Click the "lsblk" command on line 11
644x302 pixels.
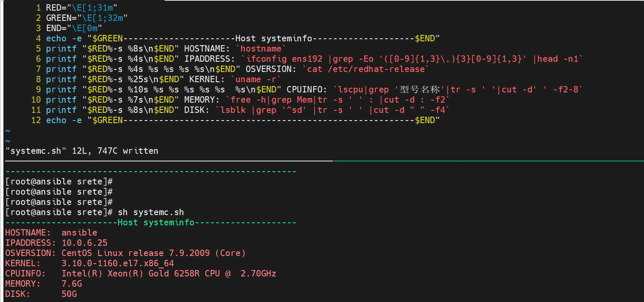point(233,110)
